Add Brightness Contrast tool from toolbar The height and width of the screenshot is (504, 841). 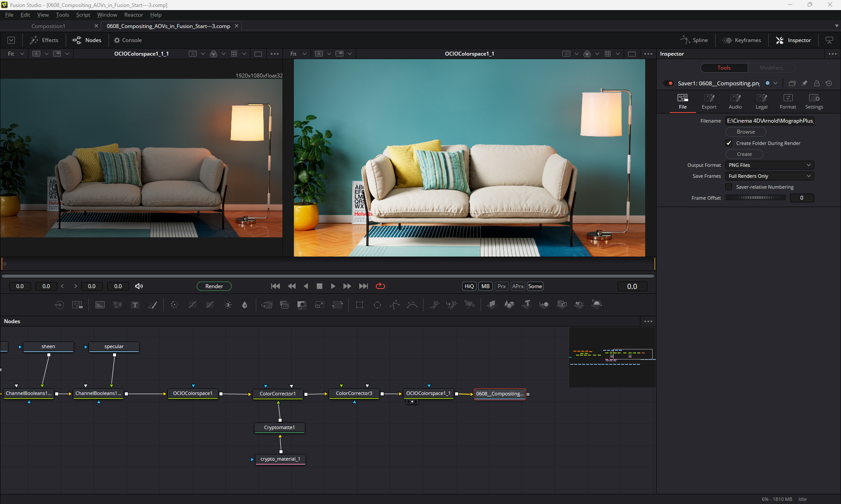pyautogui.click(x=228, y=305)
